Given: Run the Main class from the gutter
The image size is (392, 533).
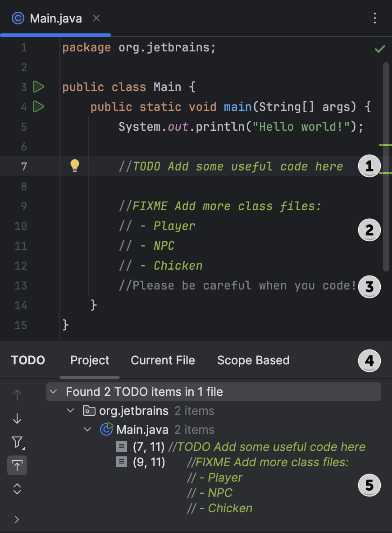Looking at the screenshot, I should click(x=39, y=87).
